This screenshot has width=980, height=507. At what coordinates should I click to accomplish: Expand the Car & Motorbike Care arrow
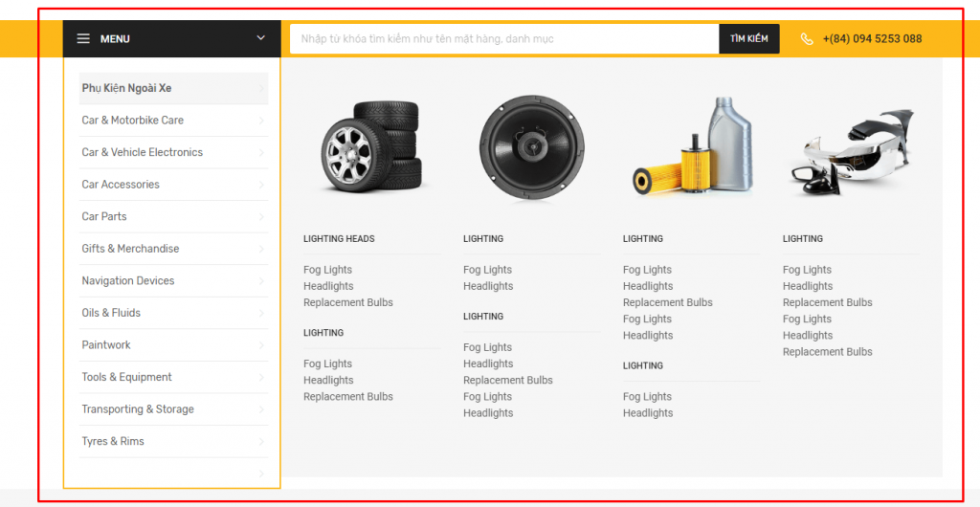[x=261, y=121]
